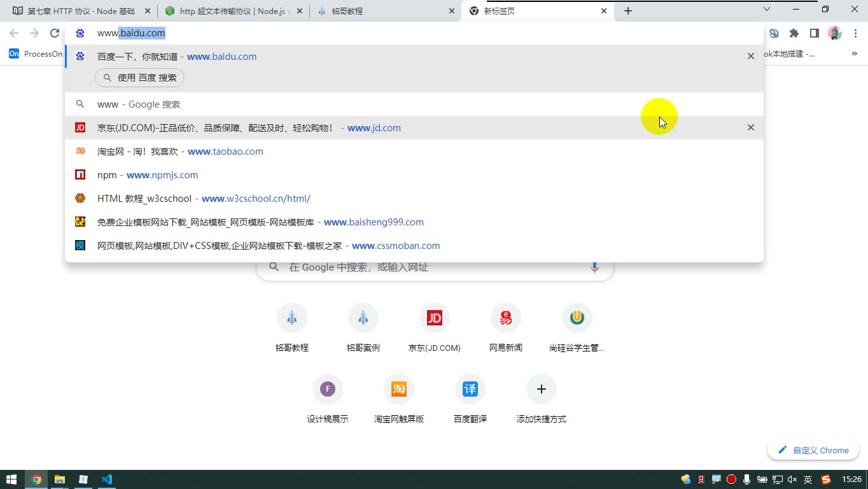The width and height of the screenshot is (868, 489).
Task: Select the www - Google 搜索 suggestion
Action: (x=414, y=104)
